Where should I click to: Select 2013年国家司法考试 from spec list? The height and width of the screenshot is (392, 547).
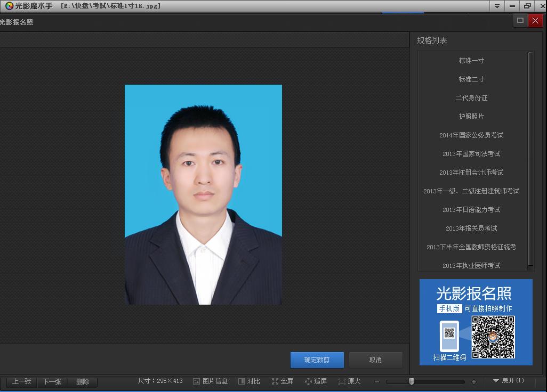point(472,153)
